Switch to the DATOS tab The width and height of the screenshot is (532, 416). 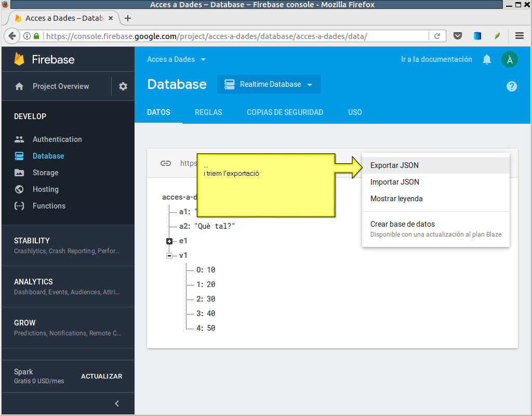click(x=159, y=112)
